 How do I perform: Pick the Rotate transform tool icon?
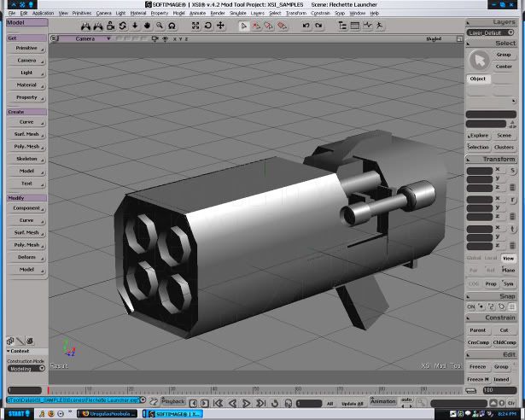pyautogui.click(x=208, y=26)
